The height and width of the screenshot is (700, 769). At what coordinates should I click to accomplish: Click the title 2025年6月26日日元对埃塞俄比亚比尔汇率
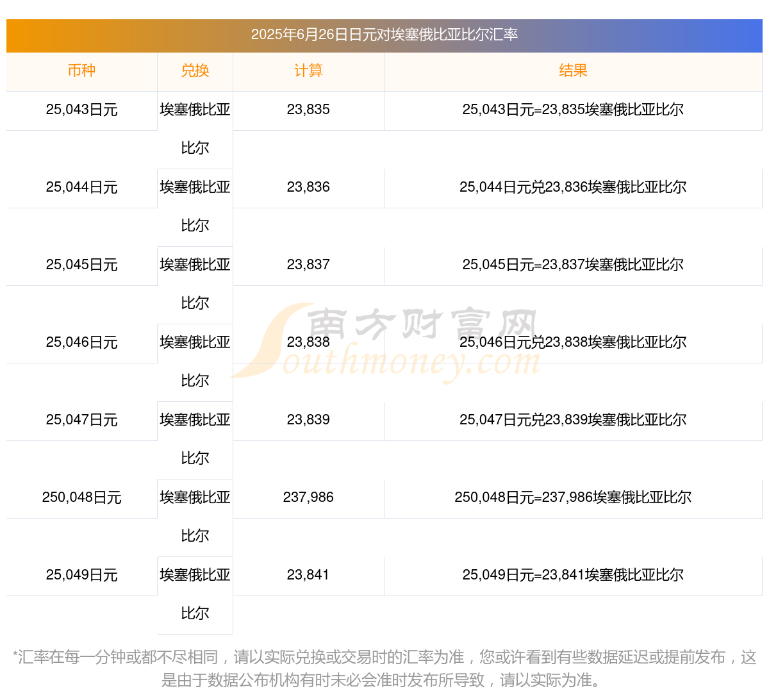[384, 35]
